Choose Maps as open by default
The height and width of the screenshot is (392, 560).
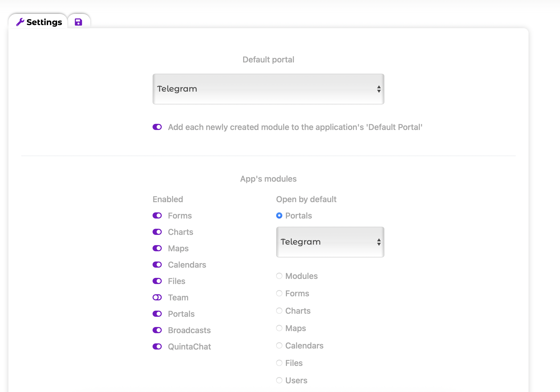pos(279,328)
